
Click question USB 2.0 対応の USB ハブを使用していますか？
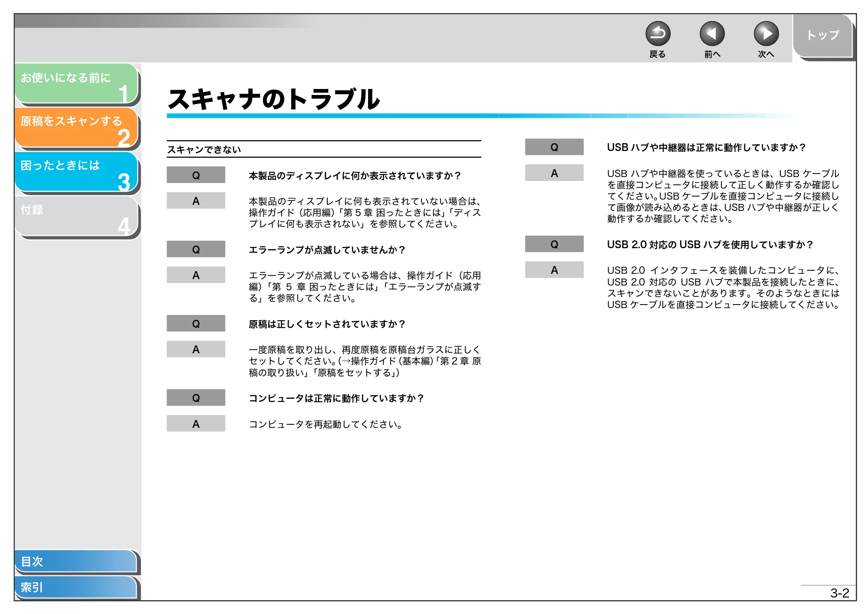tap(710, 244)
